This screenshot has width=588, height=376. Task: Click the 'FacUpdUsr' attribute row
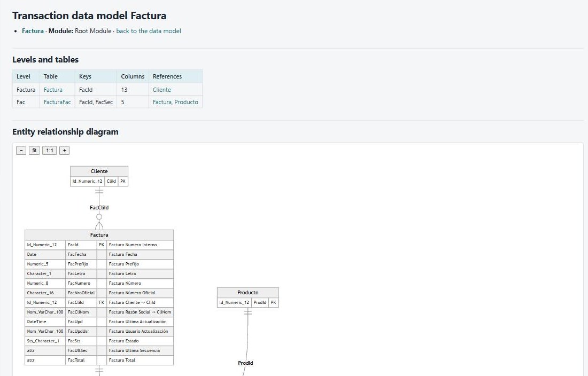[99, 332]
